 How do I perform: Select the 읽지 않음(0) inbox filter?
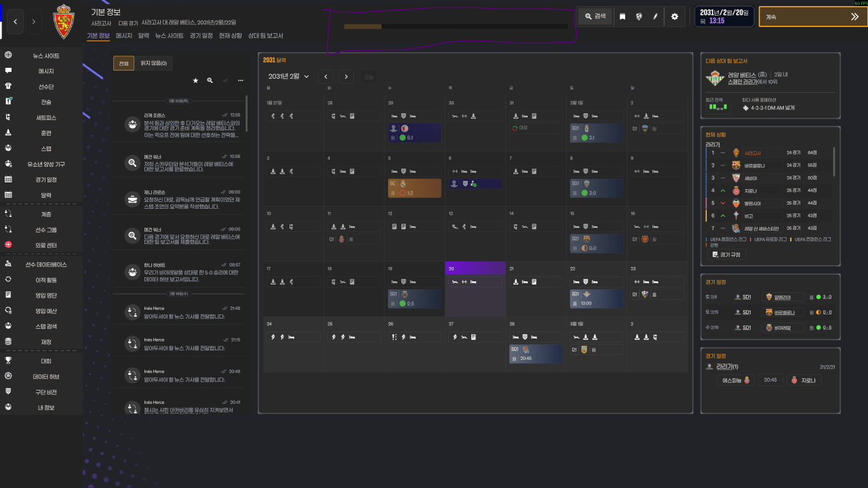click(x=153, y=63)
